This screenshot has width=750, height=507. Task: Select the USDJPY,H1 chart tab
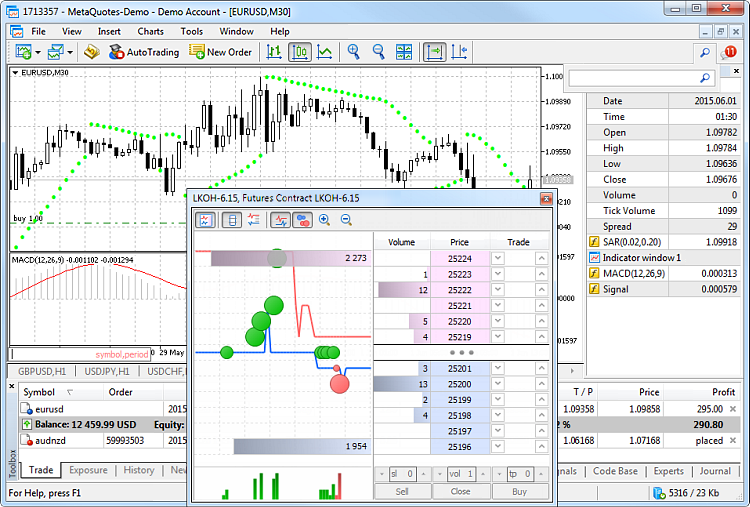[107, 372]
